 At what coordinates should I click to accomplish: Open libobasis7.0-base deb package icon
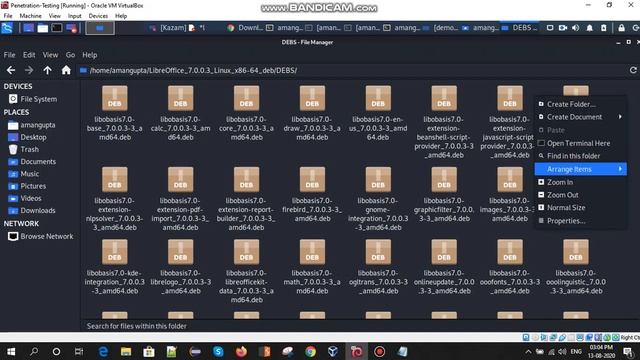click(115, 98)
